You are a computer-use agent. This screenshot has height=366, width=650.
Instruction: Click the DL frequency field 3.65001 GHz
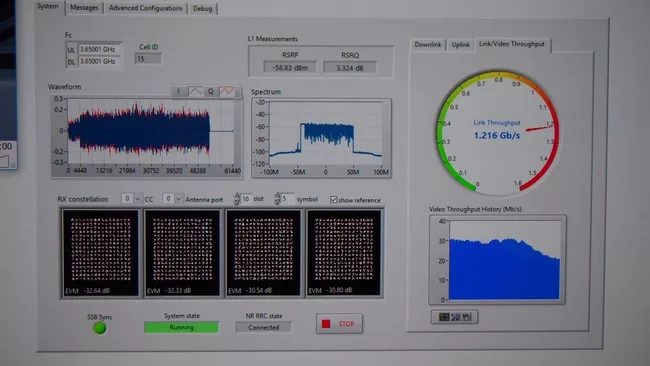[99, 61]
